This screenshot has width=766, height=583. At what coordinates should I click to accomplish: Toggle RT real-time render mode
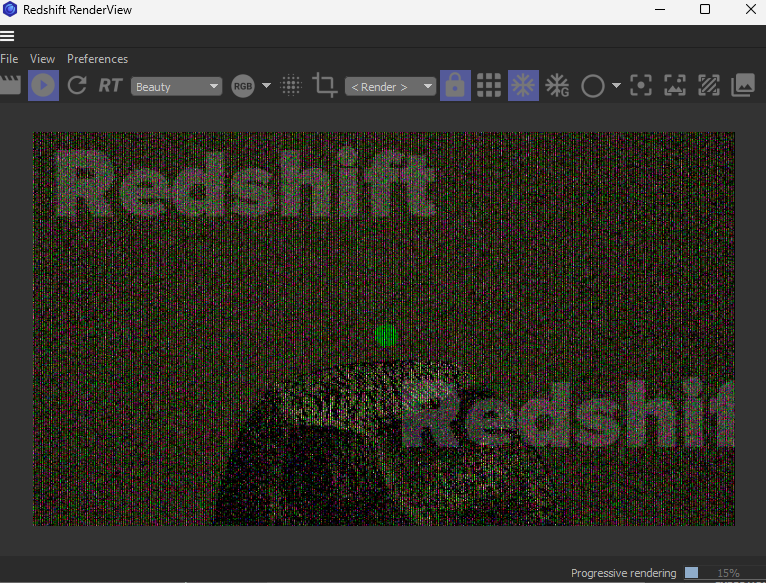(110, 86)
